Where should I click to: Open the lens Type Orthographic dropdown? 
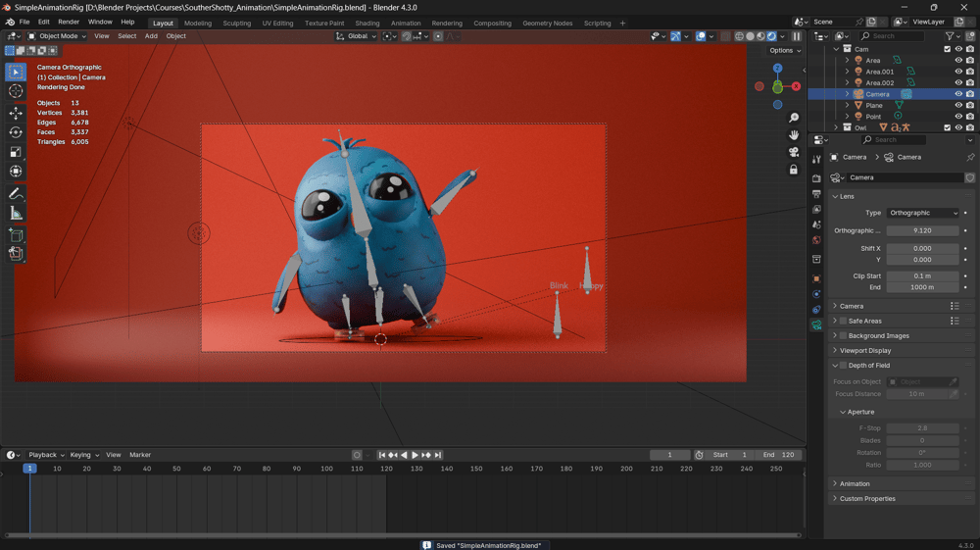[x=922, y=213]
